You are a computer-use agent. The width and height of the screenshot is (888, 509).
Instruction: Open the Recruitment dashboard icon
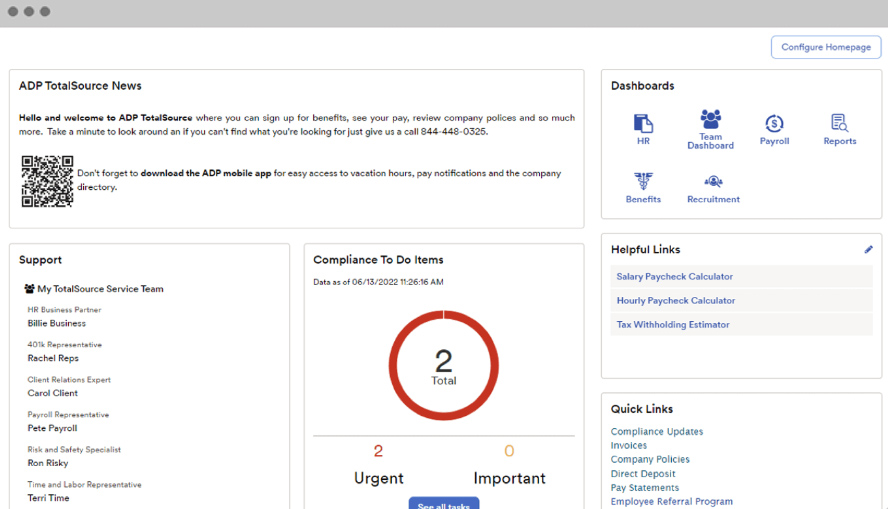713,182
